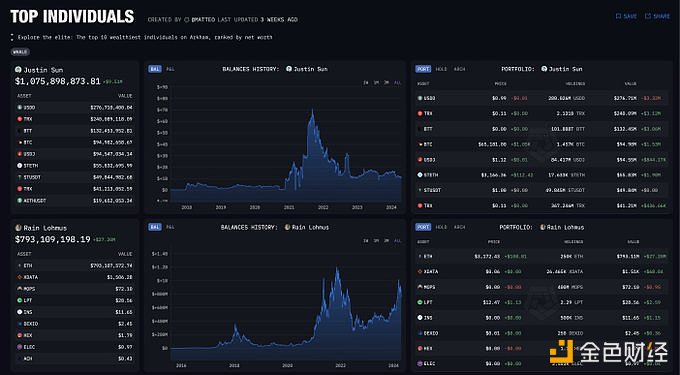680x375 pixels.
Task: Set Justin Sun chart range to 3M
Action: [387, 83]
